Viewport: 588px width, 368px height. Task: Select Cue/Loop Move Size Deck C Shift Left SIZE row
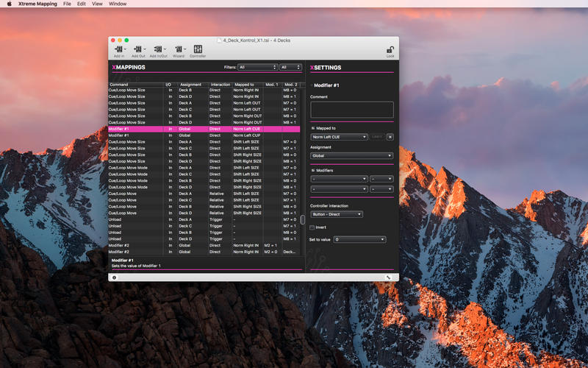tap(204, 149)
